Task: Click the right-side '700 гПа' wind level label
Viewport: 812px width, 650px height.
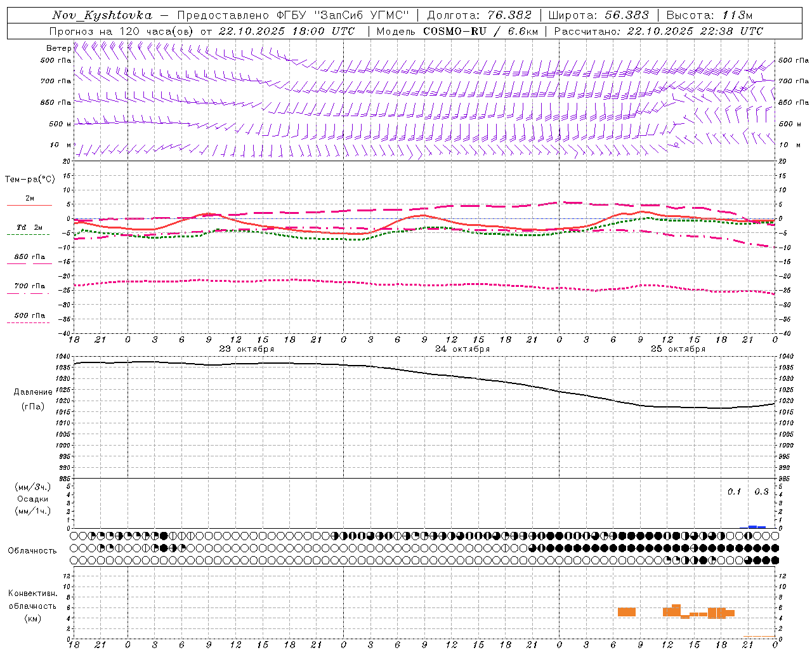Action: 794,81
